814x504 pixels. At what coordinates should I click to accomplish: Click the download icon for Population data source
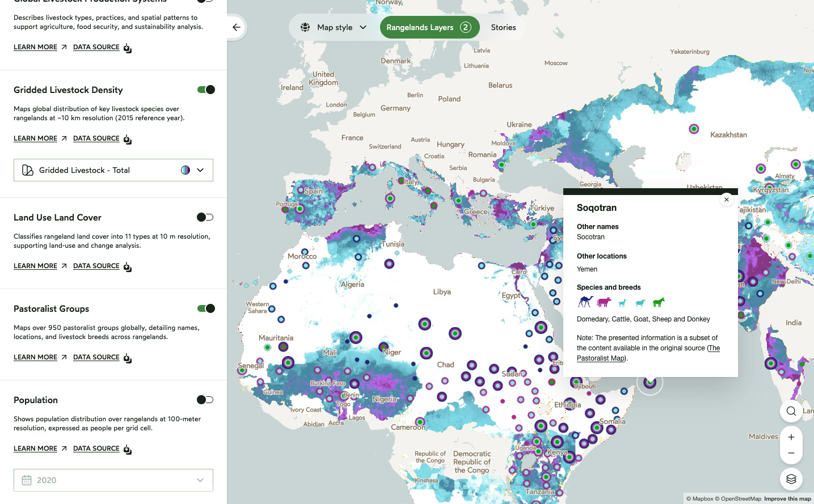coord(128,450)
